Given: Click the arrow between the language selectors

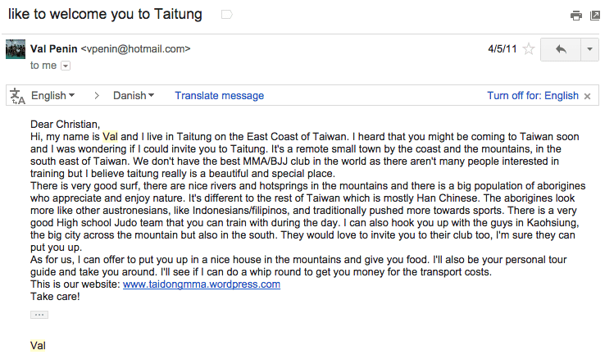Looking at the screenshot, I should [97, 96].
